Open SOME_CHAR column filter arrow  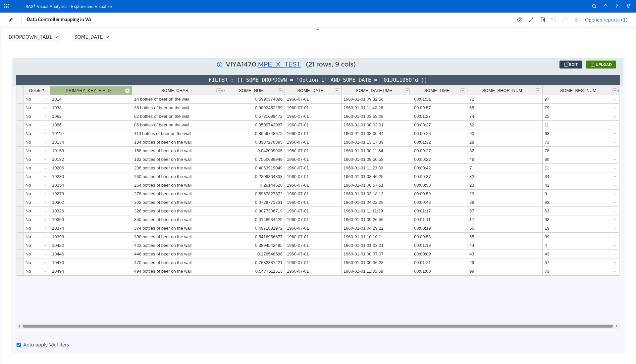[219, 91]
